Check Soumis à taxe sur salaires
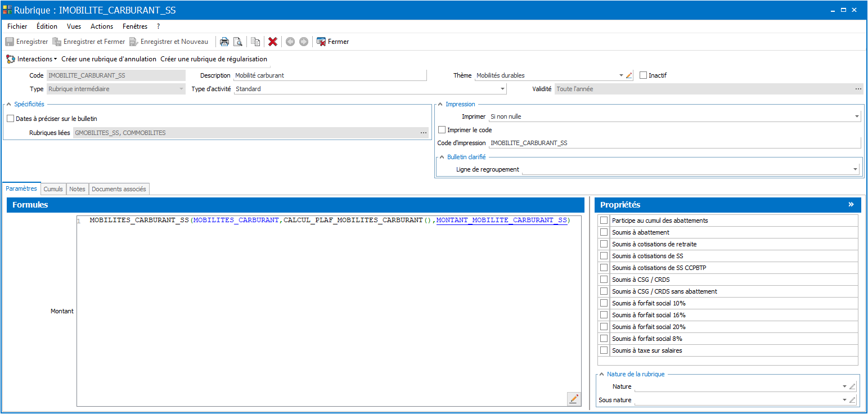This screenshot has height=414, width=868. (x=604, y=350)
